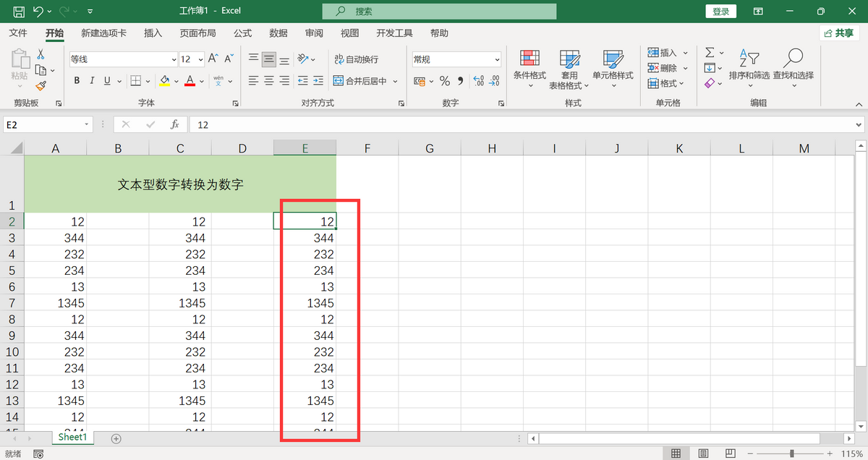The image size is (868, 460).
Task: Open the File (文件) tab
Action: pos(18,33)
